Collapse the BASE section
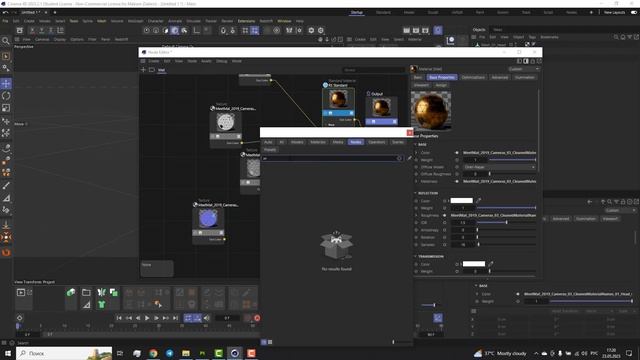 (416, 144)
